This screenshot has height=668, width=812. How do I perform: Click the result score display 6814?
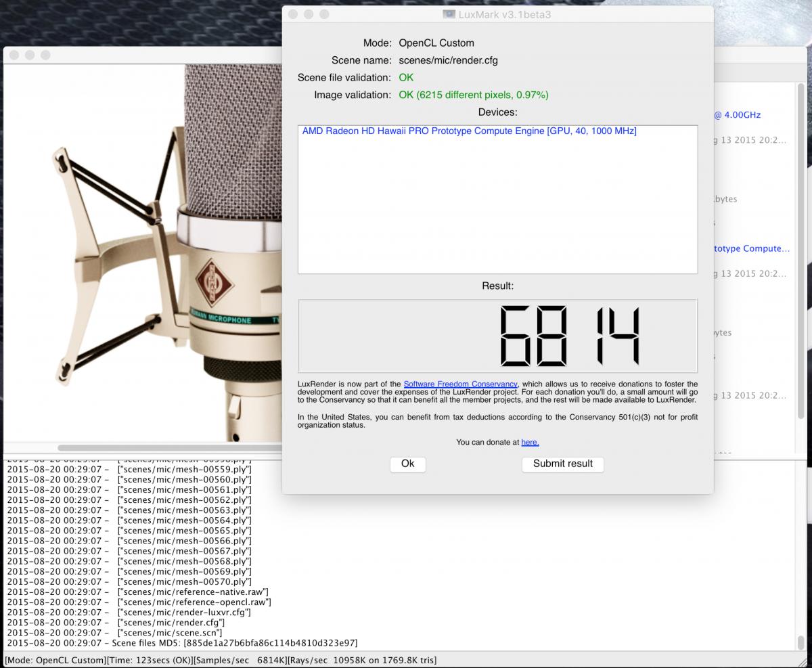tap(497, 336)
